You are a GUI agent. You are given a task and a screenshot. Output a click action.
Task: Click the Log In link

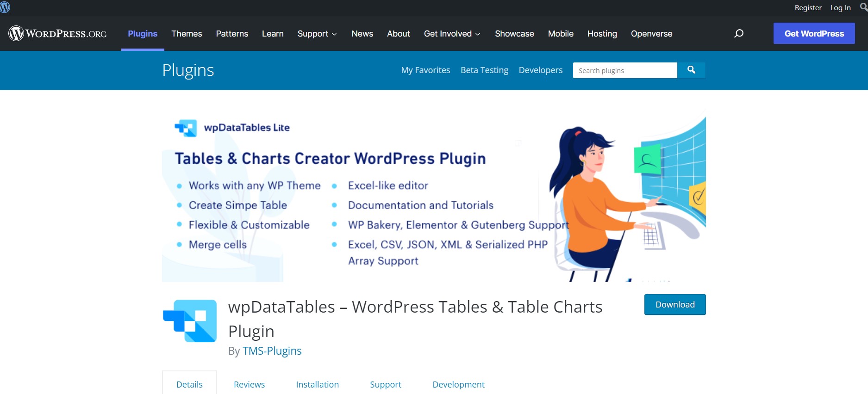(x=840, y=8)
